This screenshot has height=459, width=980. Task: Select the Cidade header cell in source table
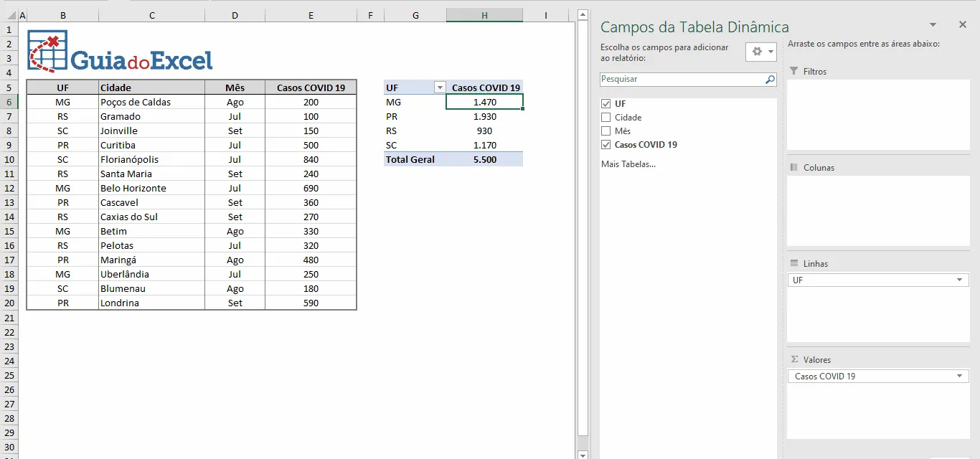152,87
